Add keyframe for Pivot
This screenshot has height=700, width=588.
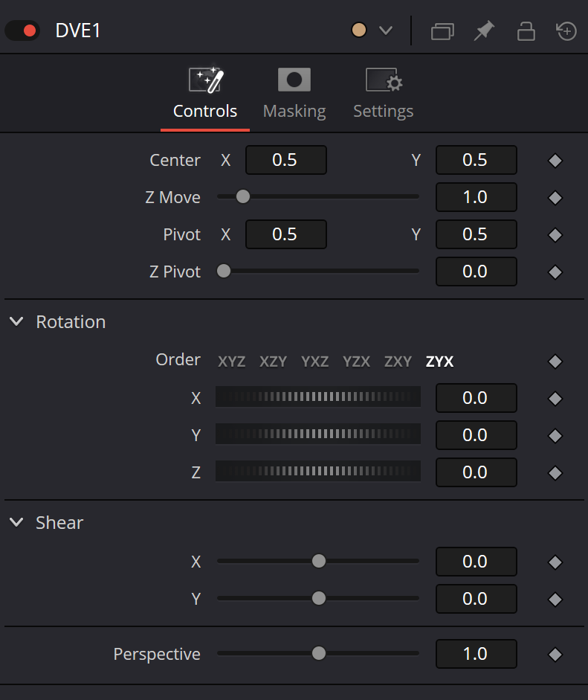pos(555,235)
